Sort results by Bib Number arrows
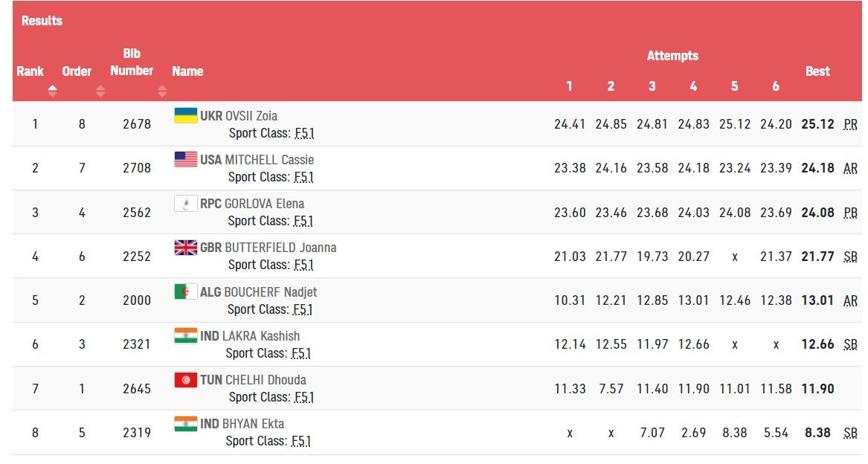Image resolution: width=868 pixels, height=464 pixels. tap(162, 91)
